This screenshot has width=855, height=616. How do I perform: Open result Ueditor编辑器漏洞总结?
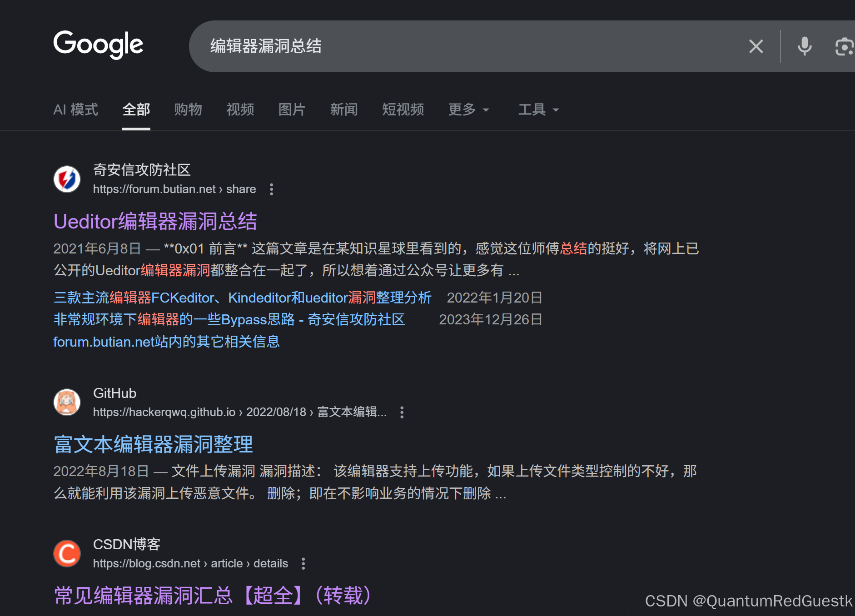click(x=155, y=222)
